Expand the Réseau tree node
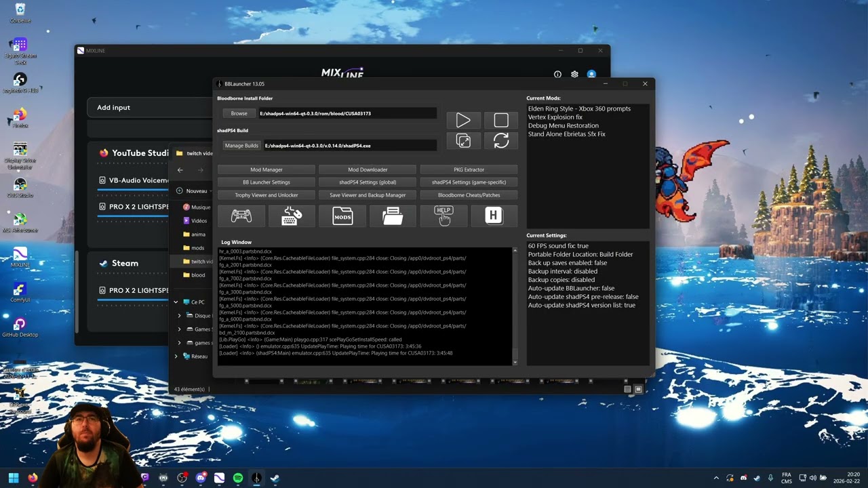 [176, 356]
